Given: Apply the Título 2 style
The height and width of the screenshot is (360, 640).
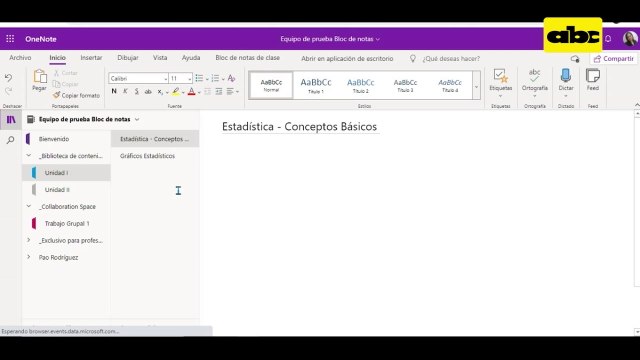Looking at the screenshot, I should tap(361, 85).
